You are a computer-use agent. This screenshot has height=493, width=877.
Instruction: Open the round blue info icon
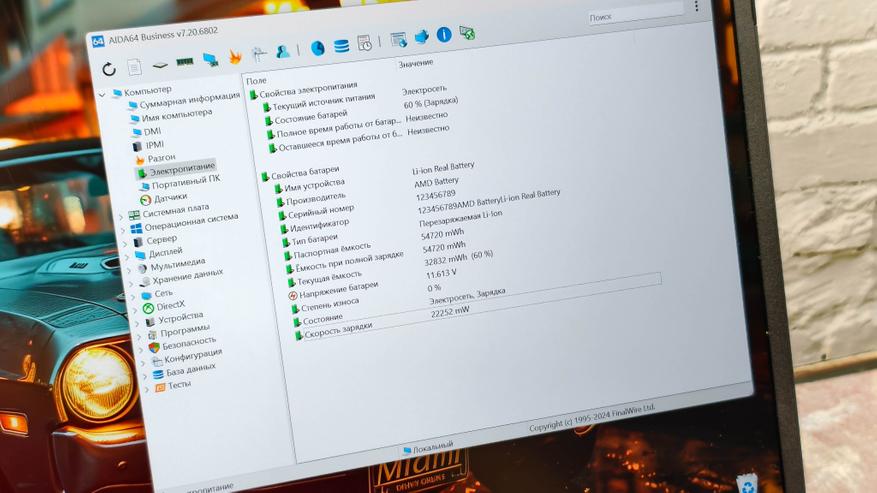click(444, 35)
